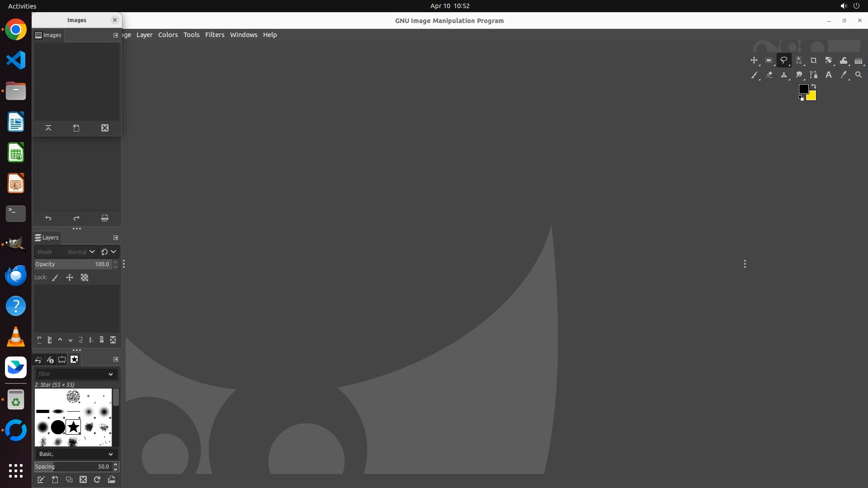This screenshot has width=868, height=488.
Task: Select the Crop tool
Action: click(x=814, y=61)
